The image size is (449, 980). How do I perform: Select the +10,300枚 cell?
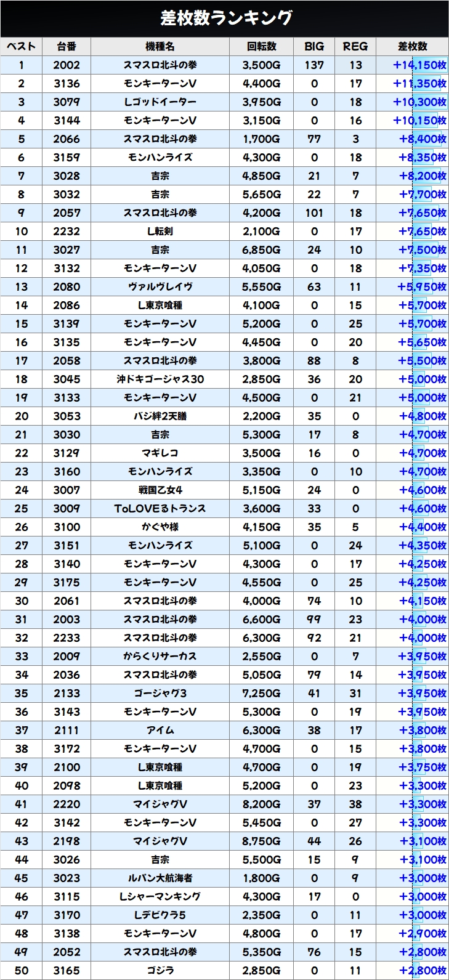pyautogui.click(x=412, y=102)
